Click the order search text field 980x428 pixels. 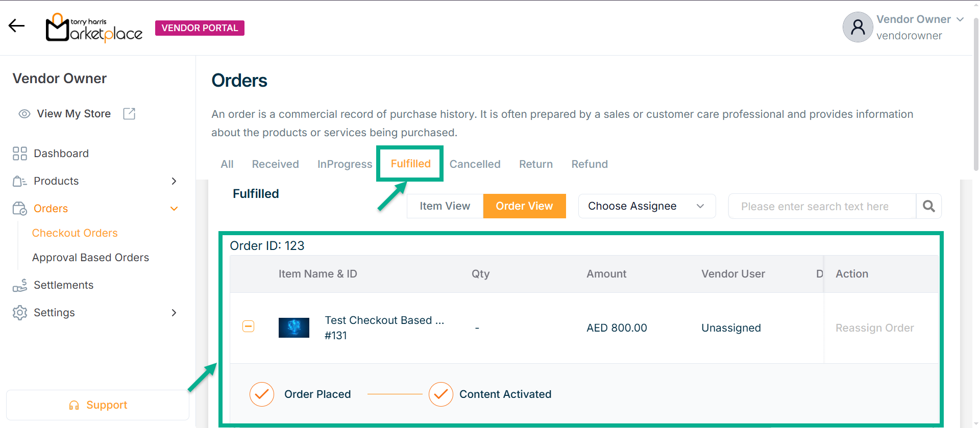pyautogui.click(x=822, y=206)
